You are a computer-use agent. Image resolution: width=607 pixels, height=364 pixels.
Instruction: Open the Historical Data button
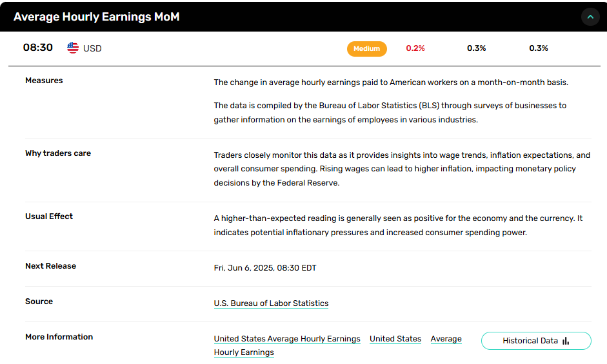click(536, 341)
